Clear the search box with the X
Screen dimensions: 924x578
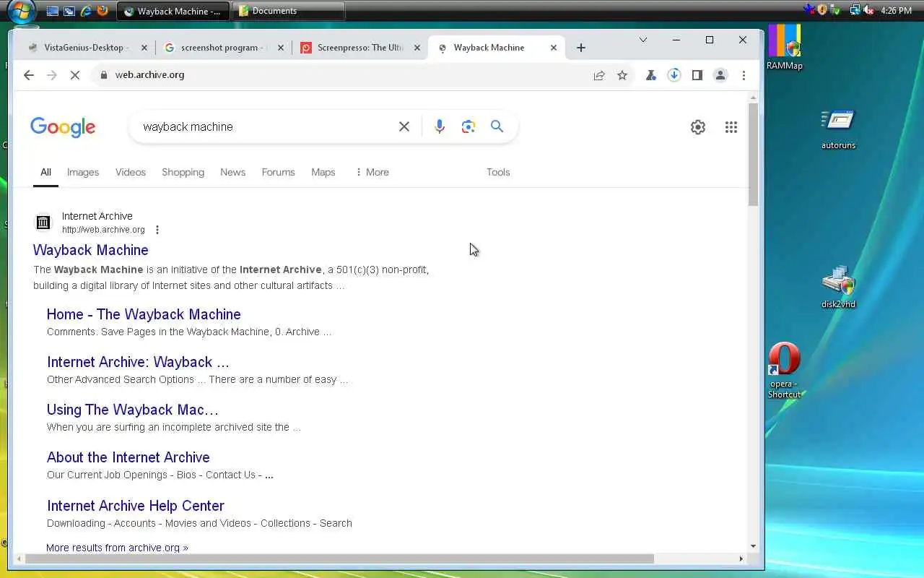coord(404,126)
